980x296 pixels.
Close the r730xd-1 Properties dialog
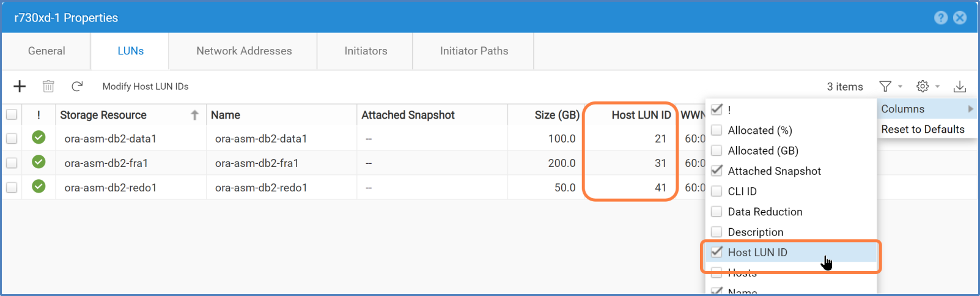click(x=960, y=18)
